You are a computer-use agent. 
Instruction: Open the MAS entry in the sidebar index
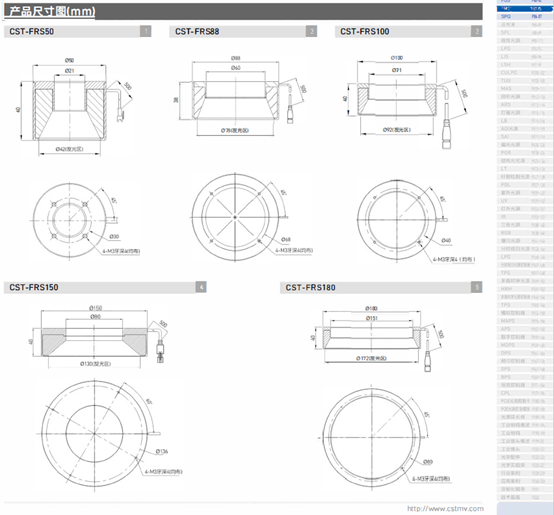point(524,89)
